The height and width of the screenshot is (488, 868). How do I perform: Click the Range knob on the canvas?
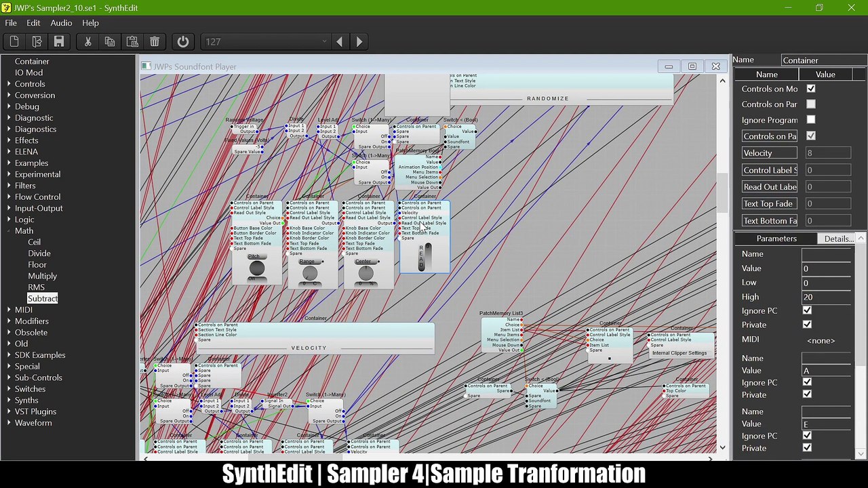(310, 272)
